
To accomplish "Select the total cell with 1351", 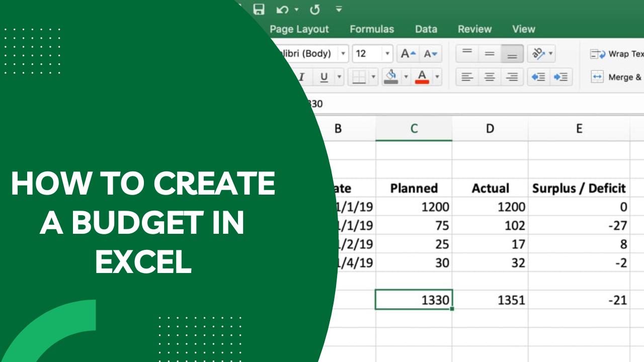I will (490, 300).
